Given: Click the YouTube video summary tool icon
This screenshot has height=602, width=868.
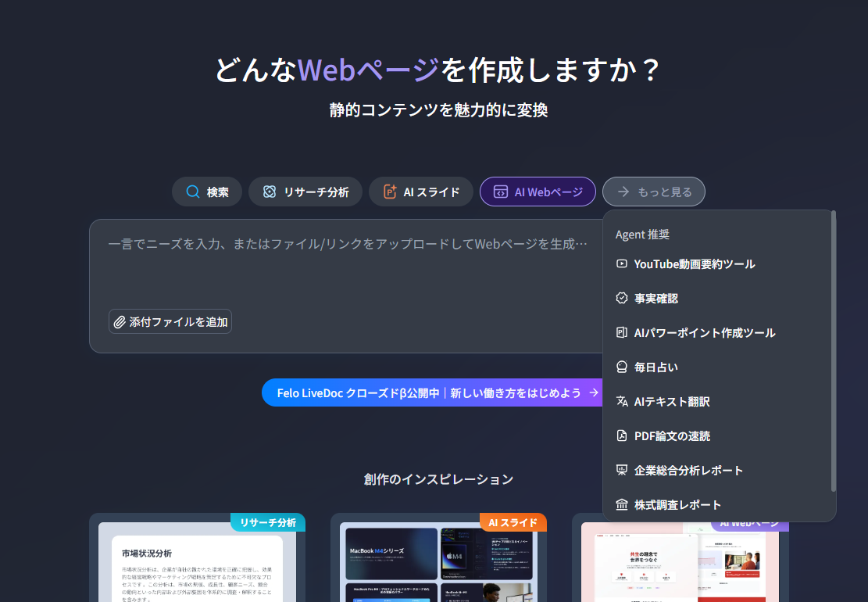Looking at the screenshot, I should [622, 264].
